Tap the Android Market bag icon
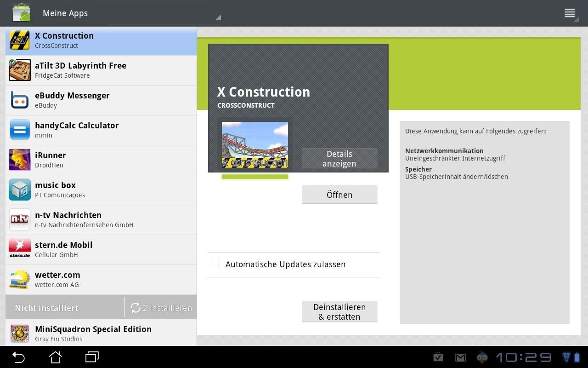Viewport: 588px width, 368px height. pyautogui.click(x=21, y=13)
